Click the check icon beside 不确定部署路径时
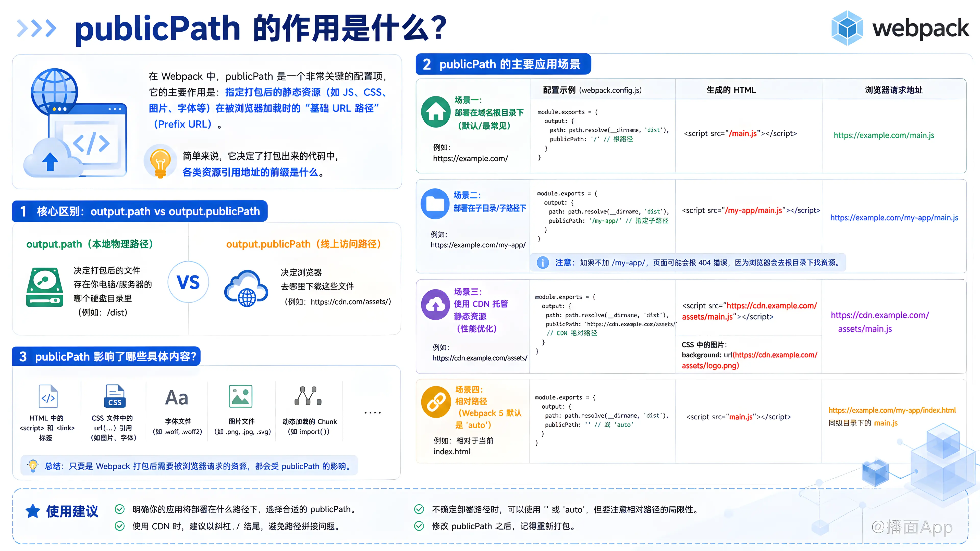 [x=419, y=509]
